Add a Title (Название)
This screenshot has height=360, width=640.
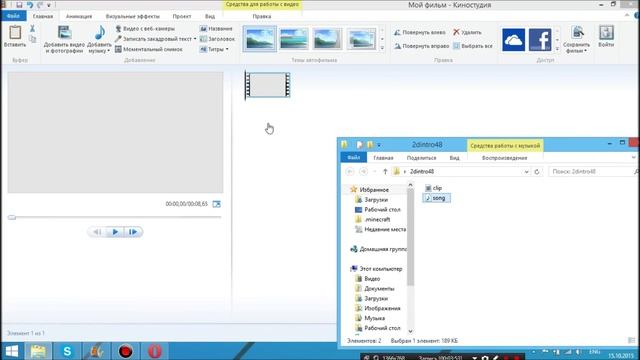(x=216, y=29)
